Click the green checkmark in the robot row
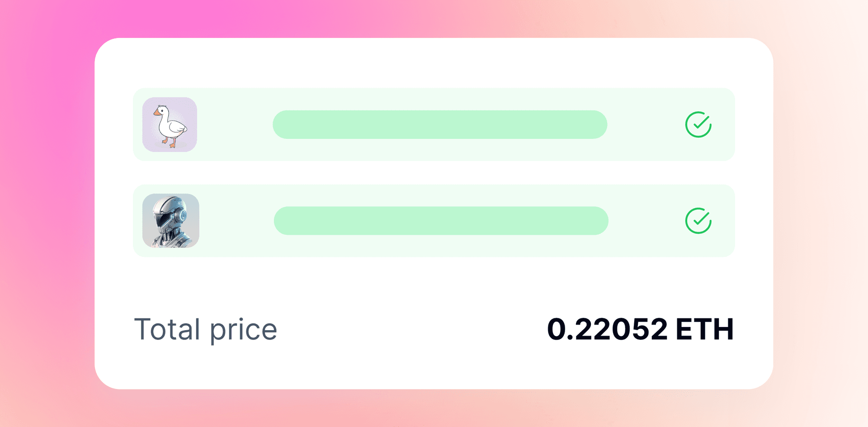Image resolution: width=868 pixels, height=427 pixels. tap(698, 221)
